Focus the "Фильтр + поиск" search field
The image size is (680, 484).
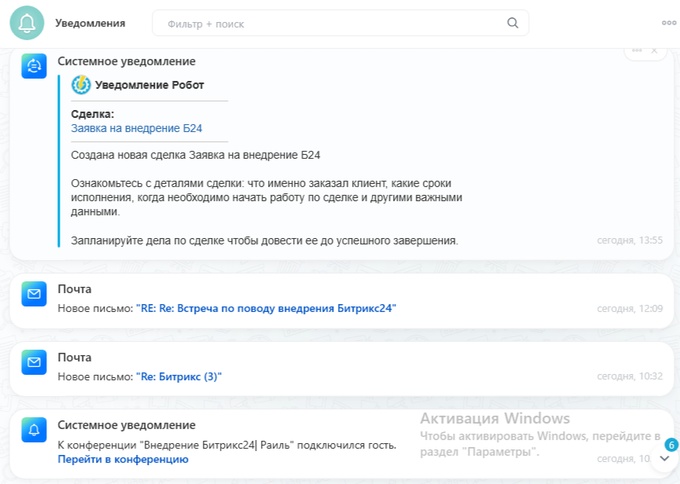point(340,23)
